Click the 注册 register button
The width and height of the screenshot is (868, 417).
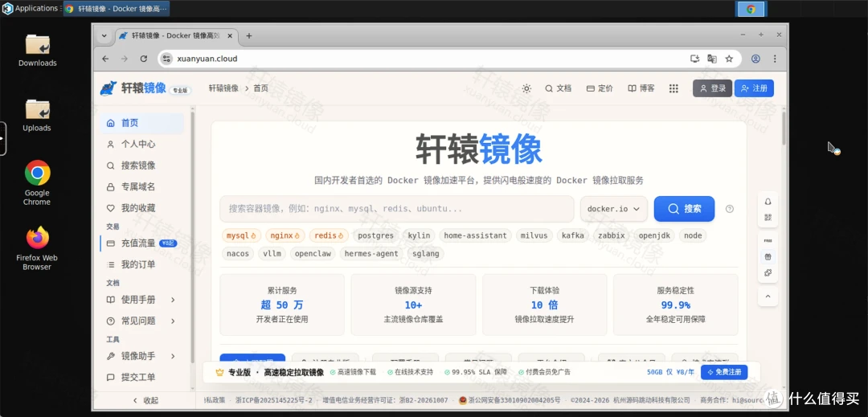pos(754,88)
